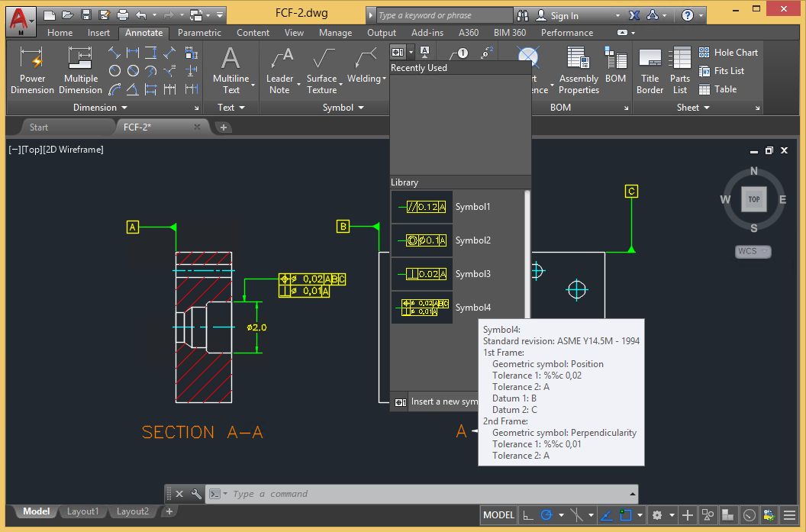806x532 pixels.
Task: Toggle MODEL space button in status bar
Action: click(498, 514)
